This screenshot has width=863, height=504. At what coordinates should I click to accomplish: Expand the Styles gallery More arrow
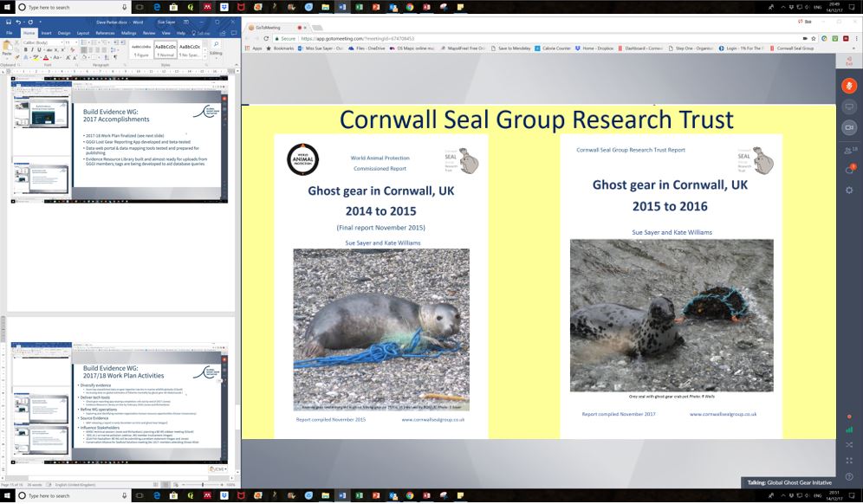(x=204, y=56)
